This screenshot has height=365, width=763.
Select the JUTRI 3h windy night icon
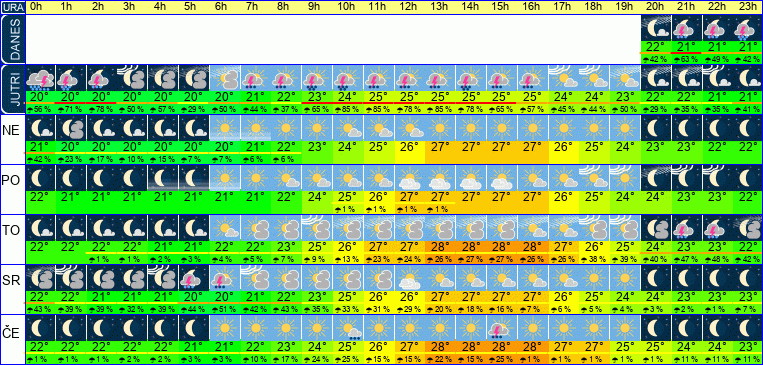coord(132,78)
